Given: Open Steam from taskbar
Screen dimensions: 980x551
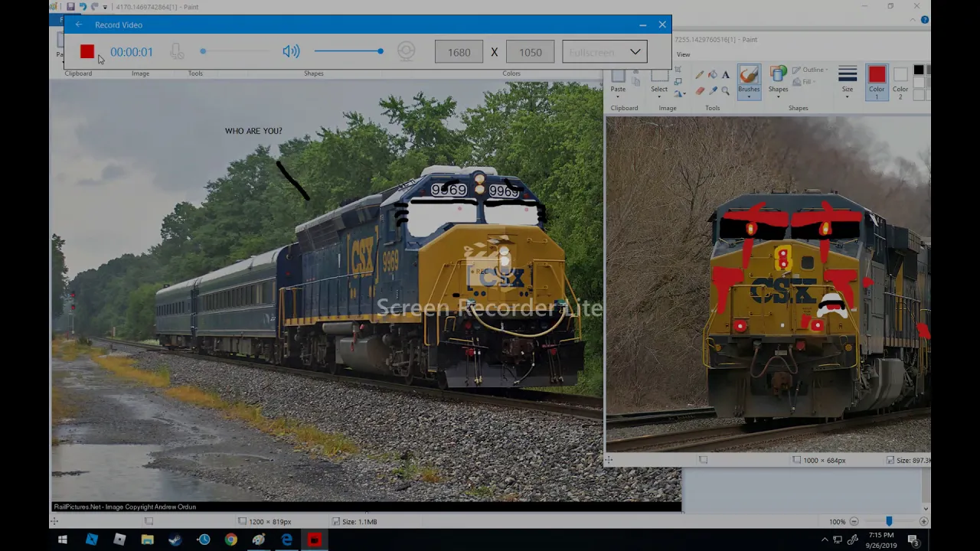Looking at the screenshot, I should [x=175, y=540].
